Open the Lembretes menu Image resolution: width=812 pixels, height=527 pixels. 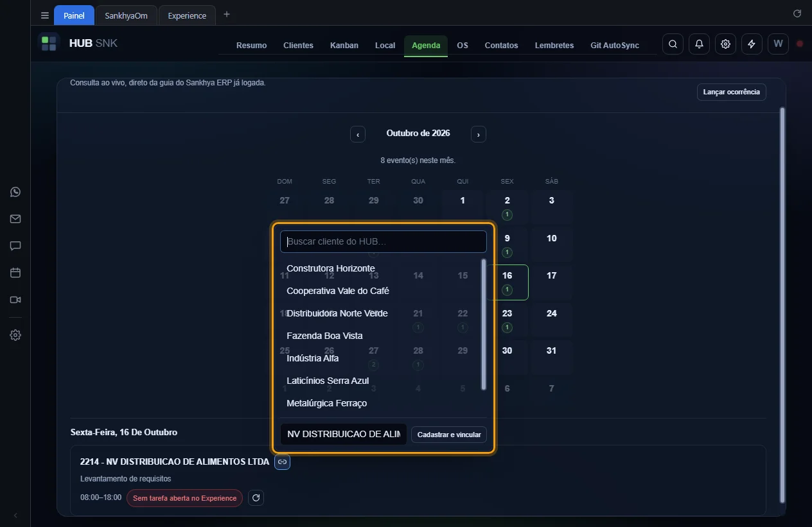tap(554, 46)
